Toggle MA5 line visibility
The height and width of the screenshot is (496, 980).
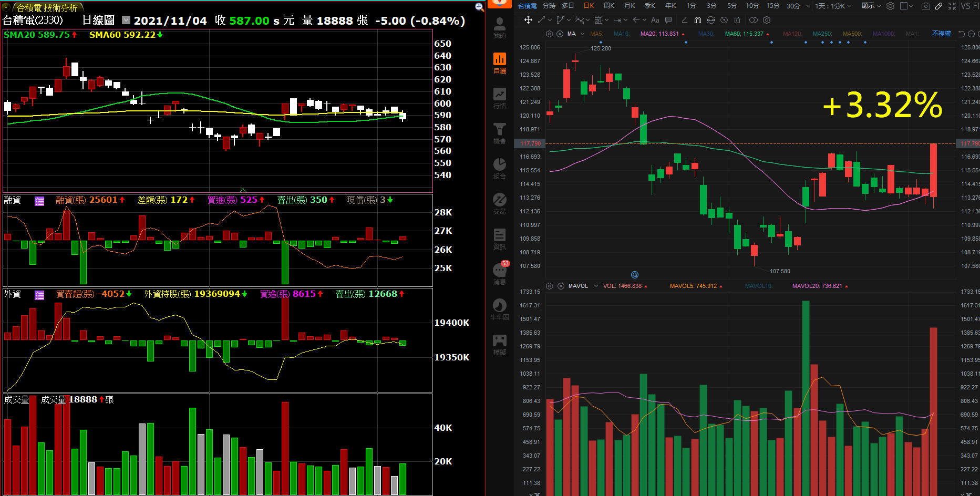596,34
